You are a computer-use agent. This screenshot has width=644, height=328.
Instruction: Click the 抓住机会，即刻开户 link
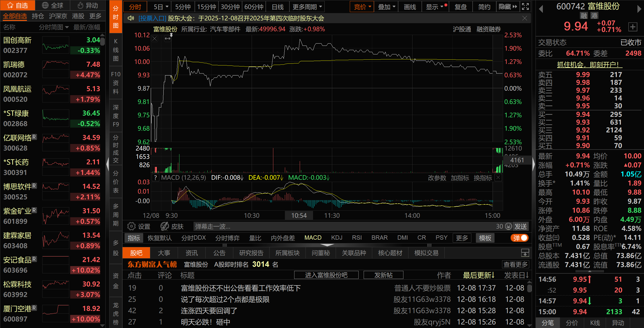589,65
